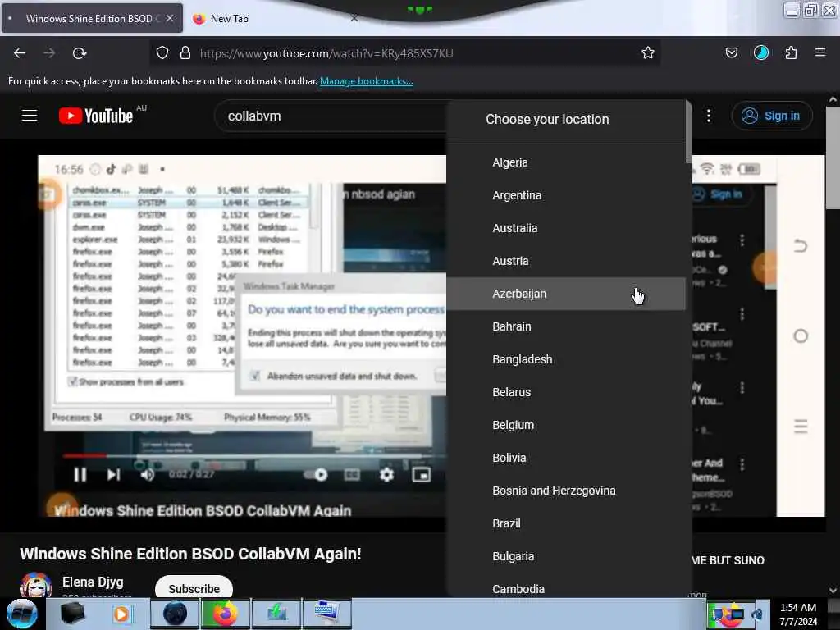Screen dimensions: 840x630
Task: Open the green arrow taskbar icon
Action: coord(276,614)
